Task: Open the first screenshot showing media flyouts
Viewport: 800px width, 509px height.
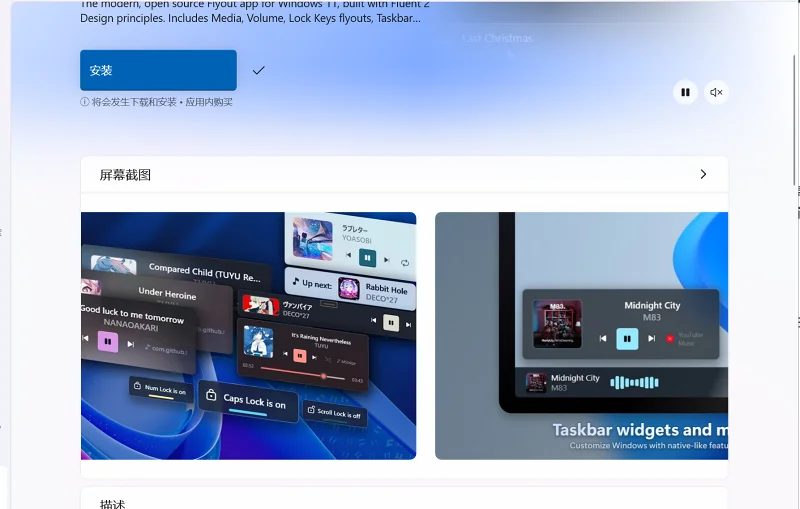Action: pos(248,336)
